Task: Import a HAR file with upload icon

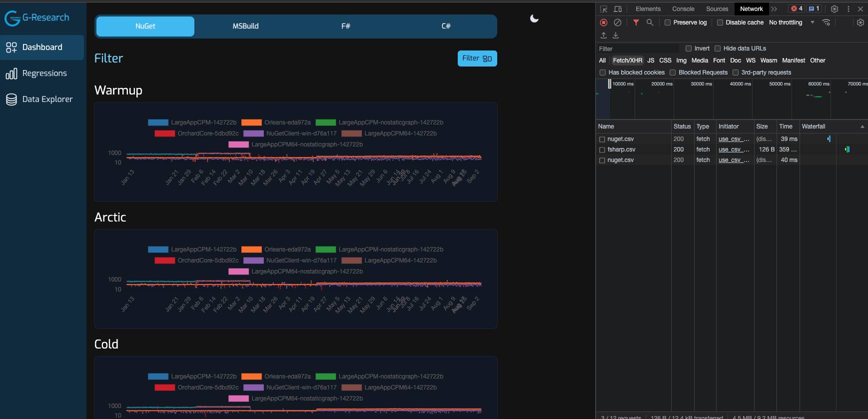Action: point(604,35)
